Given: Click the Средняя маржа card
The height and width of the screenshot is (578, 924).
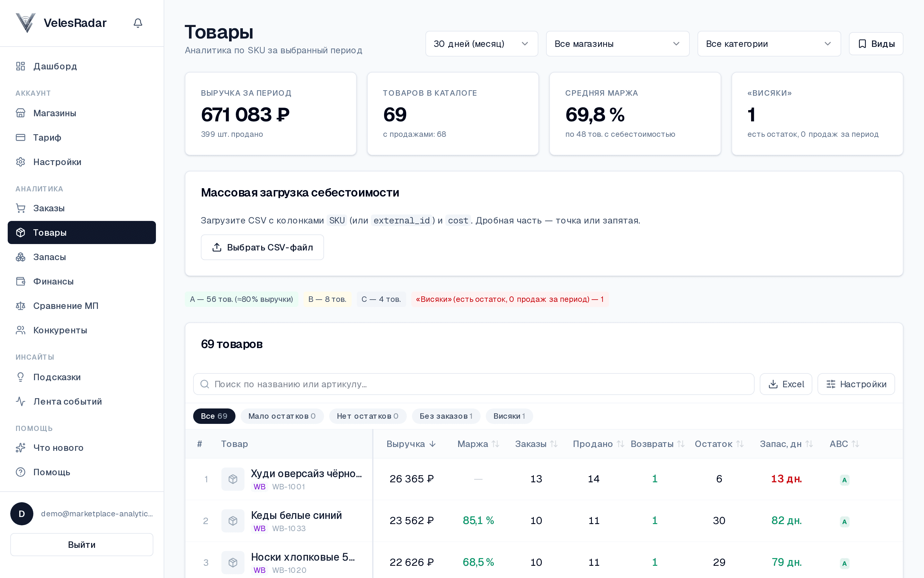Looking at the screenshot, I should [x=635, y=114].
